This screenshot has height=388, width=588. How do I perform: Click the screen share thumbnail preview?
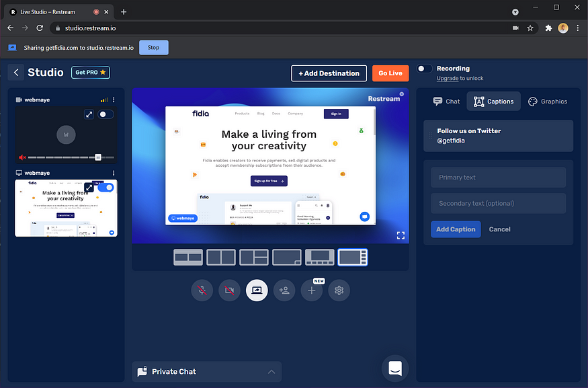[x=66, y=208]
